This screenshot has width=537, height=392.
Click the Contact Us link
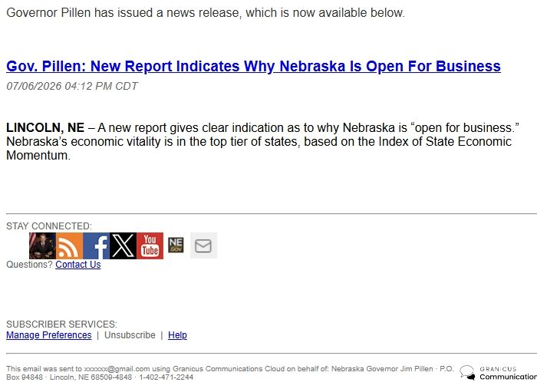pos(78,265)
